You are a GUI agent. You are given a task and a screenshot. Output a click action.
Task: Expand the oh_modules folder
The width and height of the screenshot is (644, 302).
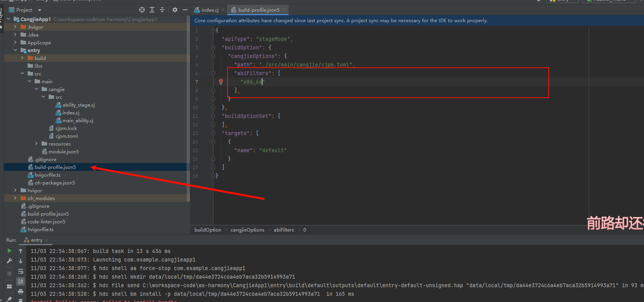(x=15, y=198)
